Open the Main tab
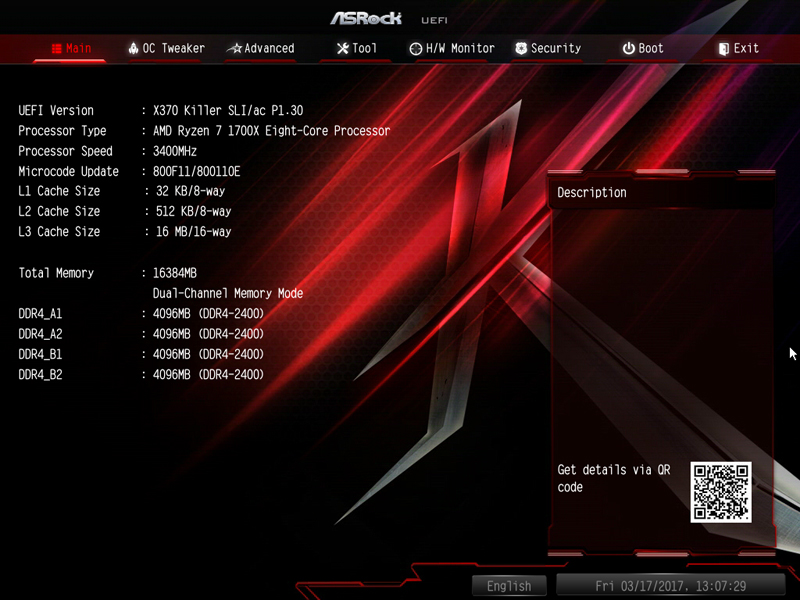Screen dimensions: 800x600 tap(71, 48)
